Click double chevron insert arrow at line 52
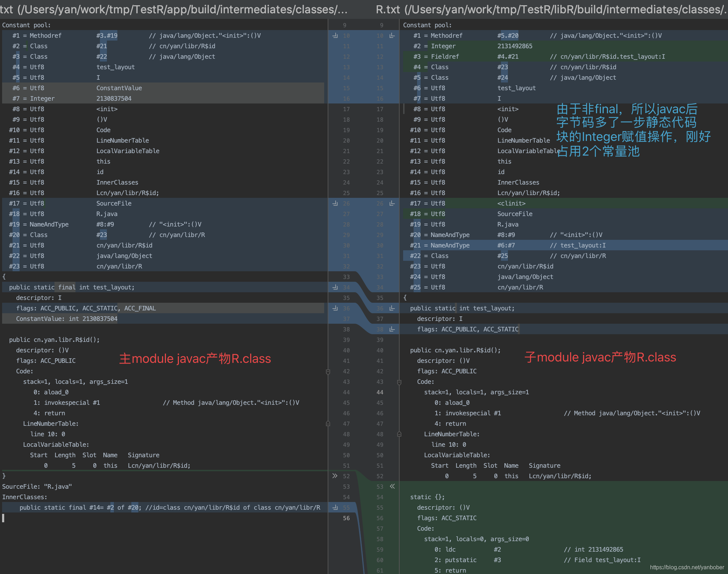The image size is (728, 574). 335,476
